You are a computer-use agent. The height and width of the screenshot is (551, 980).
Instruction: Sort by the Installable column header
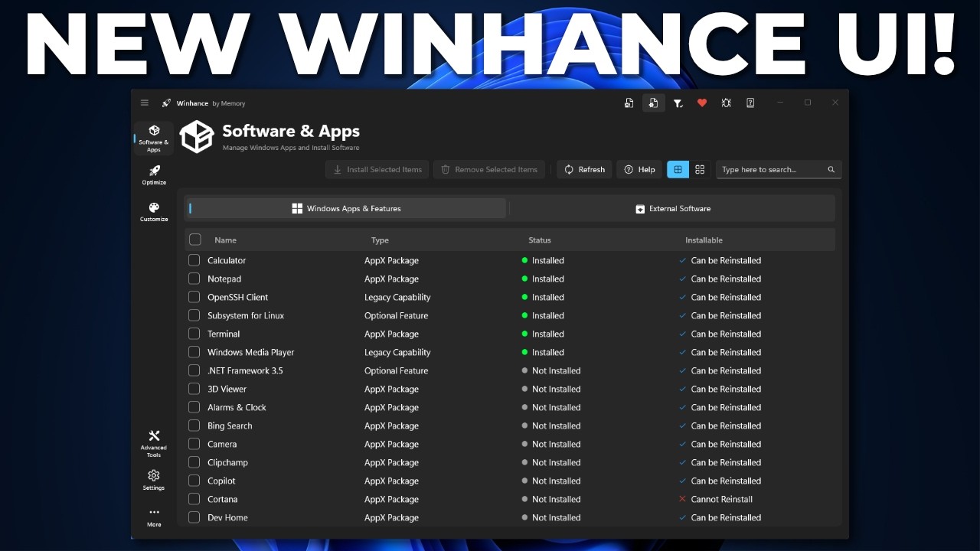pos(704,240)
